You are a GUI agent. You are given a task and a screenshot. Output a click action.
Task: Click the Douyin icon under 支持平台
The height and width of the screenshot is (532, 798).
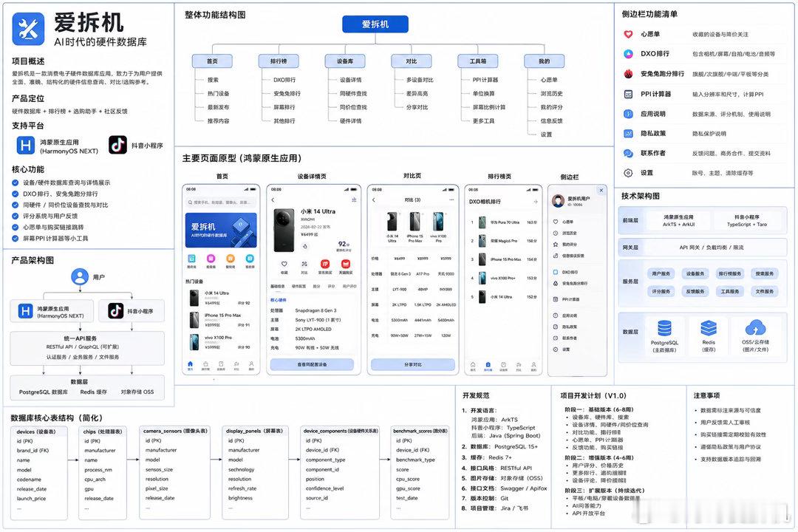pos(117,145)
